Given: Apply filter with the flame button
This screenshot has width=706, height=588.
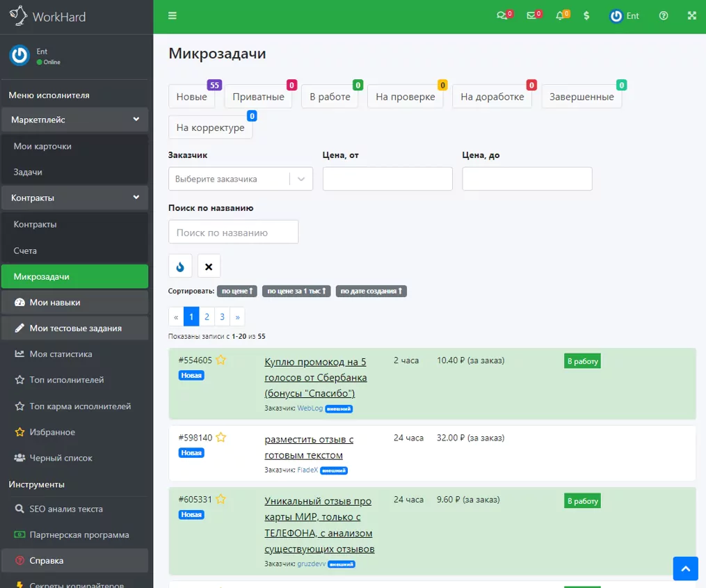Looking at the screenshot, I should click(180, 267).
